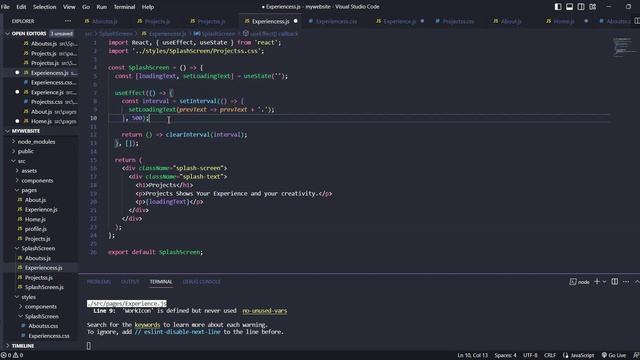640x360 pixels.
Task: Open the OUTPUT panel tab
Action: tap(130, 282)
